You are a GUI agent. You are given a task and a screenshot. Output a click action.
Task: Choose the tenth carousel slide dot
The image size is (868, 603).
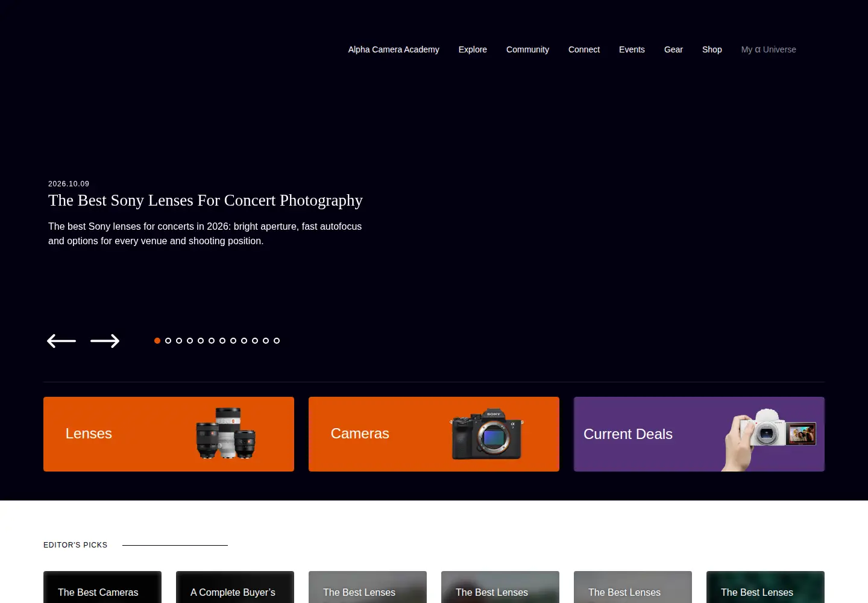coord(255,341)
